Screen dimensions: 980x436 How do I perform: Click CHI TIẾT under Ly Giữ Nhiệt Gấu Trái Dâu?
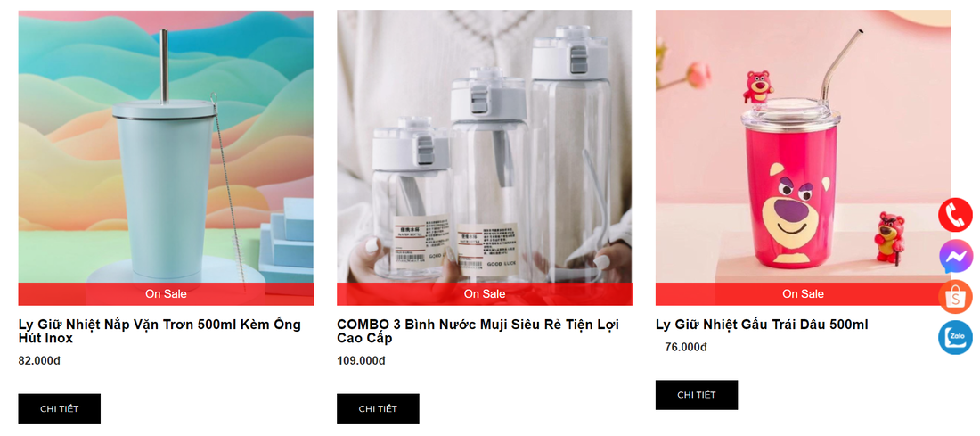(x=697, y=395)
